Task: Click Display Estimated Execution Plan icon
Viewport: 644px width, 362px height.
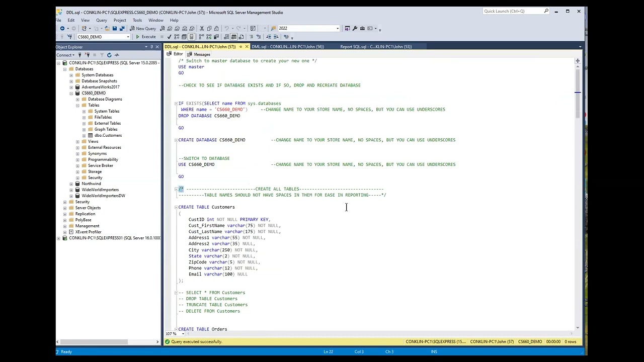Action: tap(177, 37)
